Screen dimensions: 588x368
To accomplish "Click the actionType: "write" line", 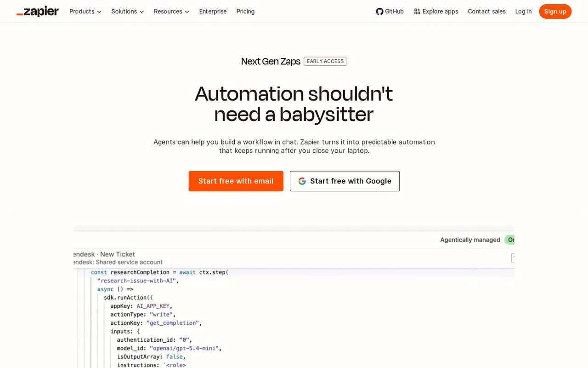I will pyautogui.click(x=143, y=315).
